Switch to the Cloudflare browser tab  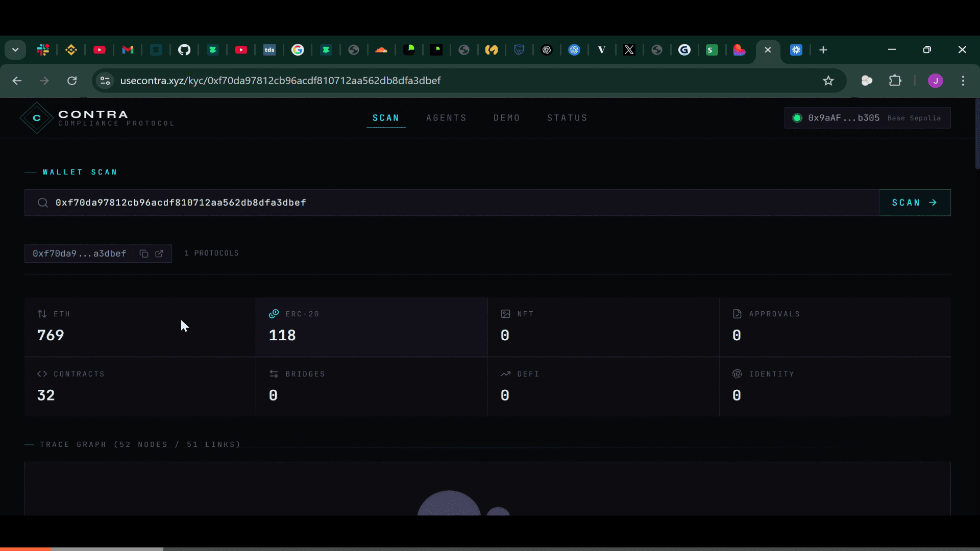click(381, 50)
